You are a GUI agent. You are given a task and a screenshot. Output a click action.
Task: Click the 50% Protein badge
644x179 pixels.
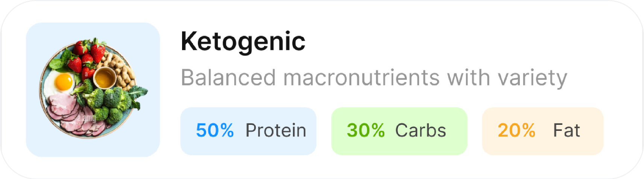(x=248, y=131)
